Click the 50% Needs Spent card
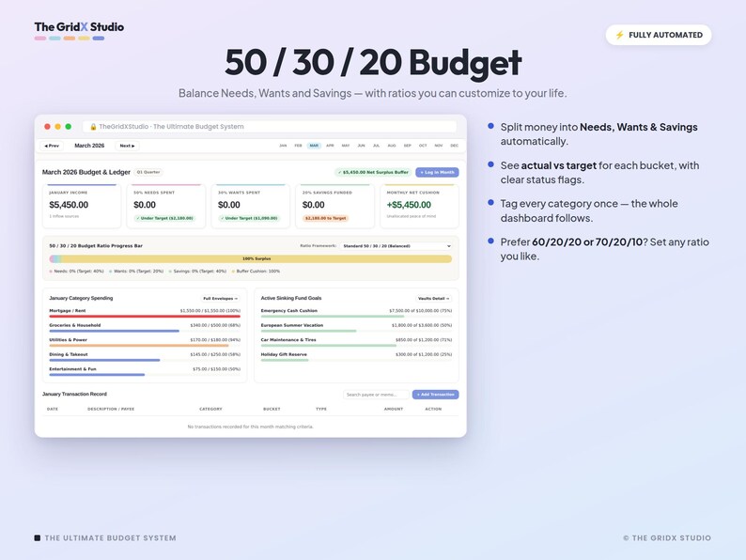Screen dimensions: 746x560 tap(166, 206)
